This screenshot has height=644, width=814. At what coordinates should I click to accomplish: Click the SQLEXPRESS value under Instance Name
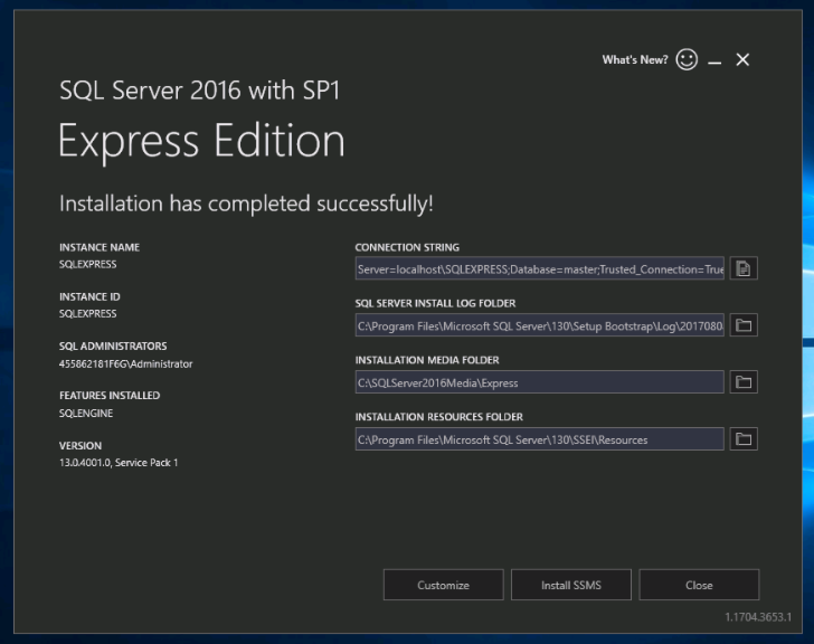pos(88,264)
